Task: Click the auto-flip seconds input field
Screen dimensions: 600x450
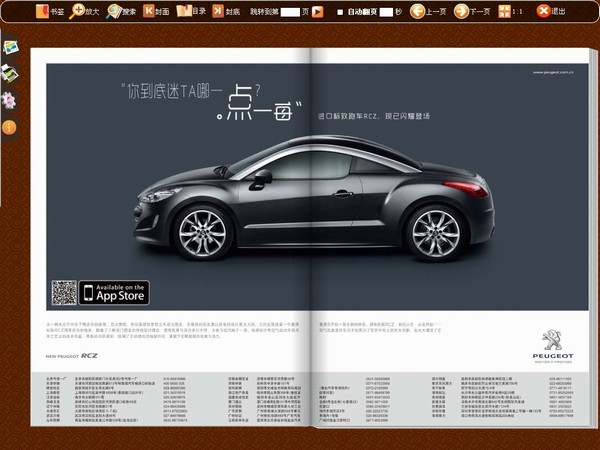Action: click(386, 12)
